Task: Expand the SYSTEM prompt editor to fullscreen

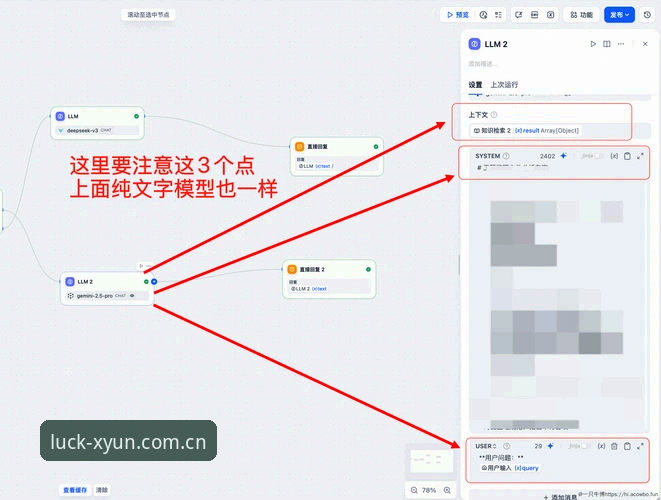Action: pyautogui.click(x=640, y=156)
